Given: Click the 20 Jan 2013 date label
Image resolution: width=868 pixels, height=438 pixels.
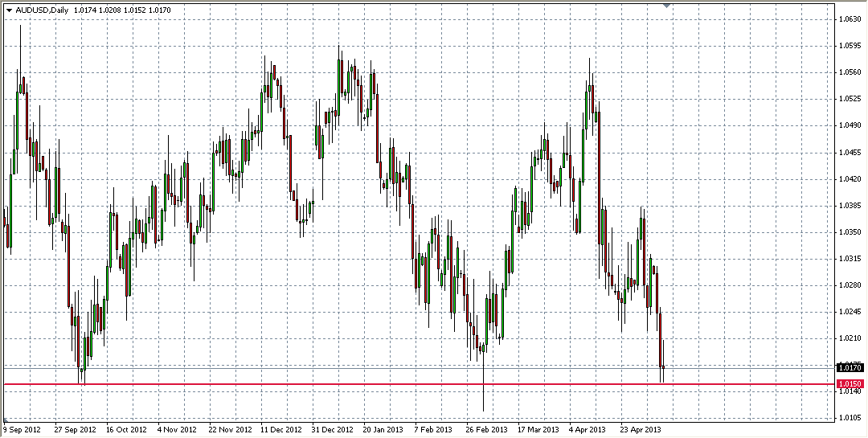Looking at the screenshot, I should point(383,429).
